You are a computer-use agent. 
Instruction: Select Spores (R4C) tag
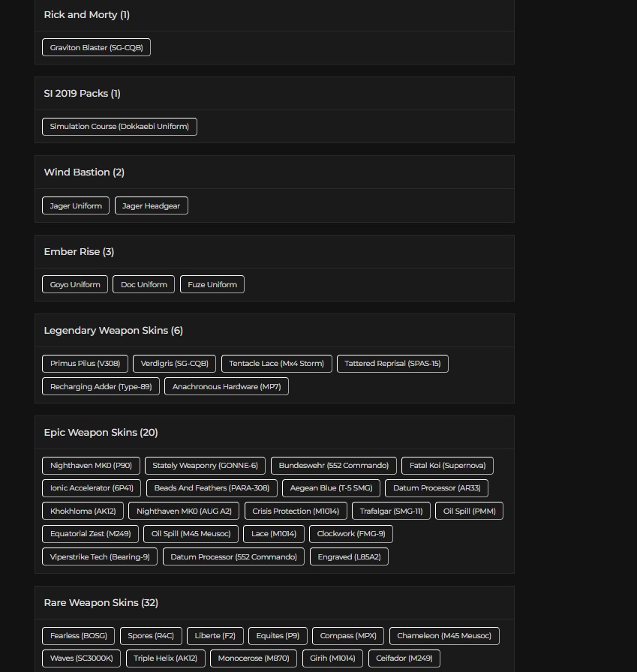[151, 636]
